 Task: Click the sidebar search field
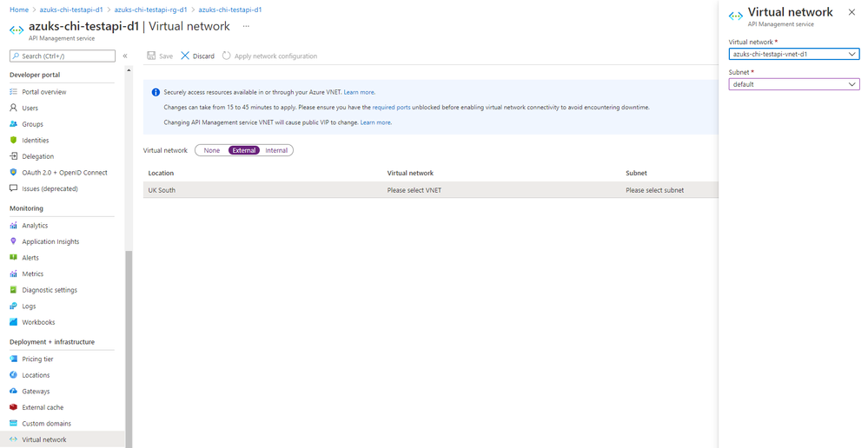coord(63,56)
